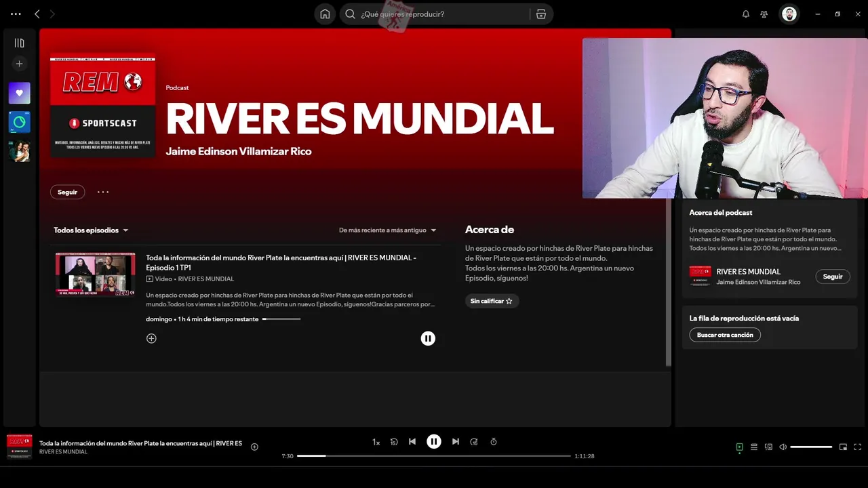Screen dimensions: 868x488
Task: Click the REM podcast cover art
Action: 102,106
